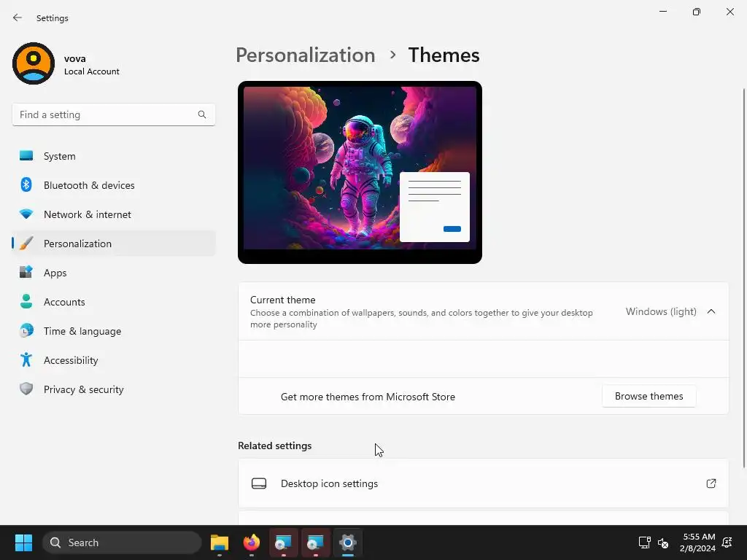Viewport: 747px width, 560px height.
Task: Open System settings category
Action: (114, 156)
